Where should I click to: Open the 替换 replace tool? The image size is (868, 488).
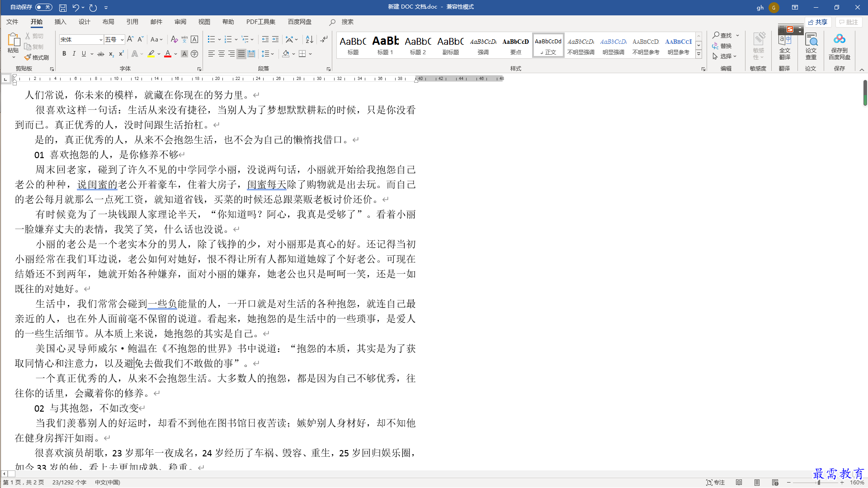722,46
